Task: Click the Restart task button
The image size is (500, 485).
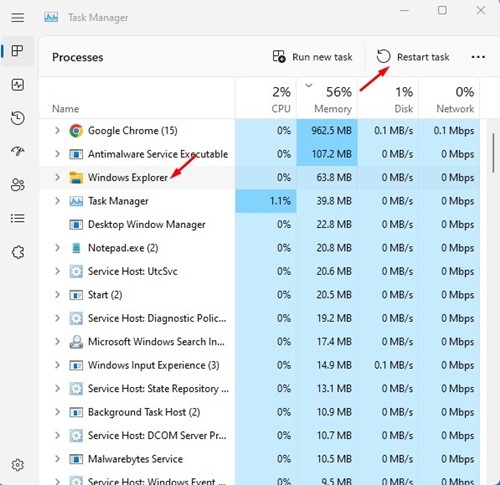Action: 413,57
